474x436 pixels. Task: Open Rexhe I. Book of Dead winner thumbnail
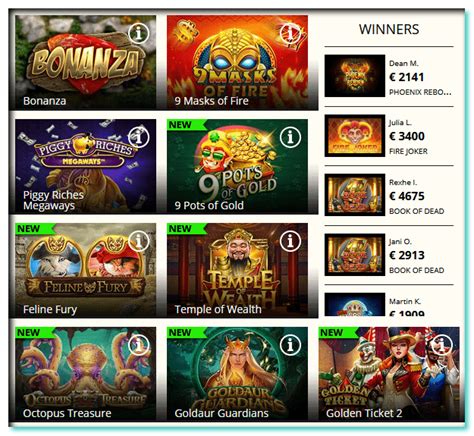click(355, 195)
